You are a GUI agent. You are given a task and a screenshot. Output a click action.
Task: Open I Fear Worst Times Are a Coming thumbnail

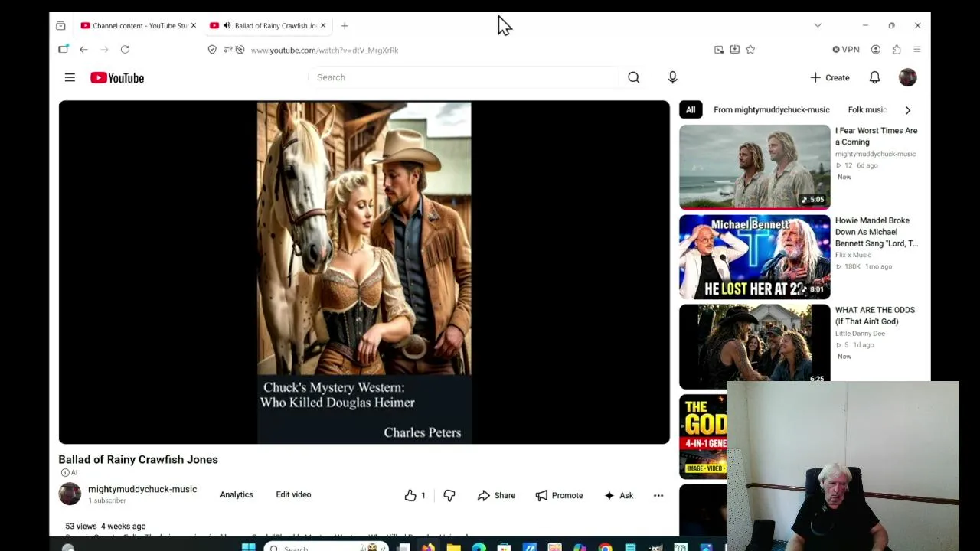point(754,167)
